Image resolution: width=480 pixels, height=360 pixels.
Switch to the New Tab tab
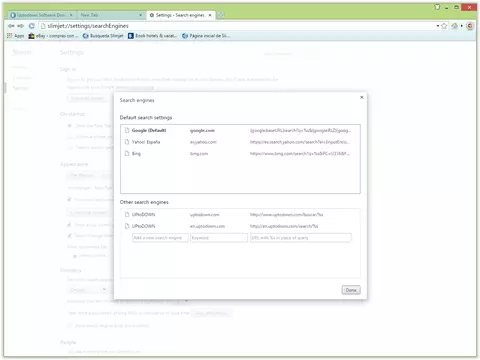coord(111,15)
